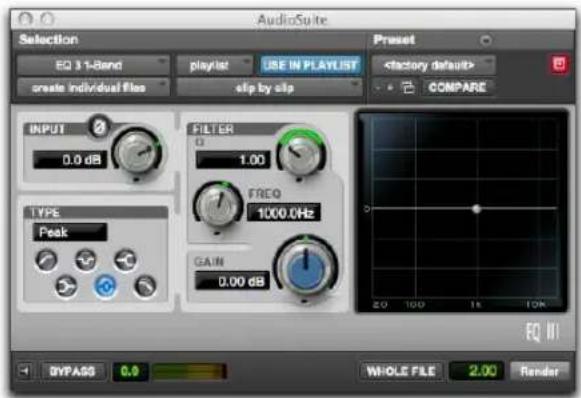This screenshot has width=581, height=398.
Task: Click the Render button
Action: click(540, 371)
